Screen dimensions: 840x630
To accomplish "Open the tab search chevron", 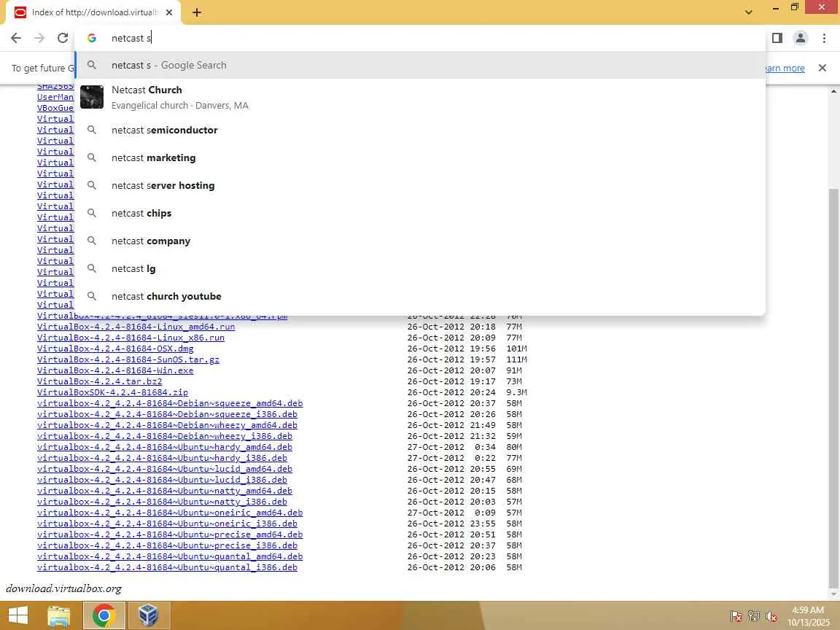I will pos(748,12).
